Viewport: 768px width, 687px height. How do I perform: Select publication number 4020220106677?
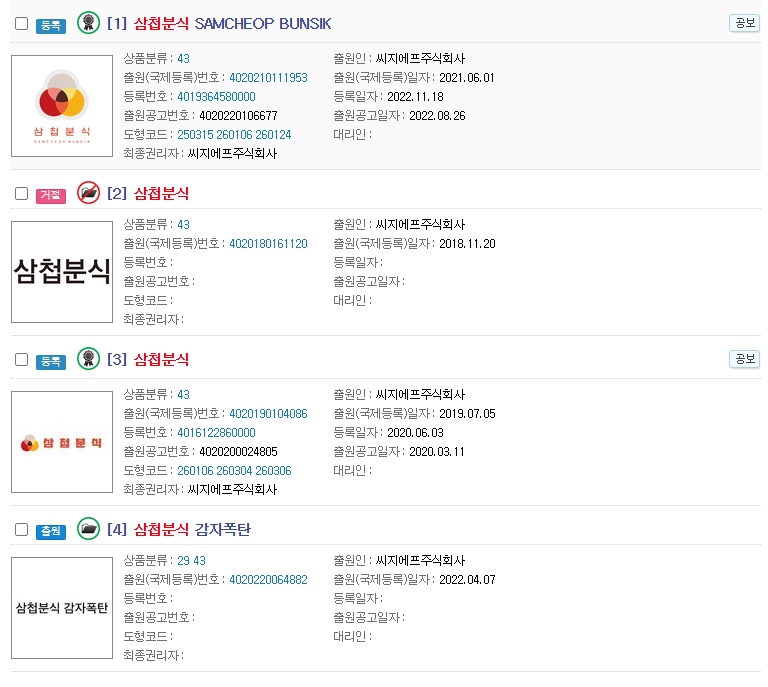[238, 116]
